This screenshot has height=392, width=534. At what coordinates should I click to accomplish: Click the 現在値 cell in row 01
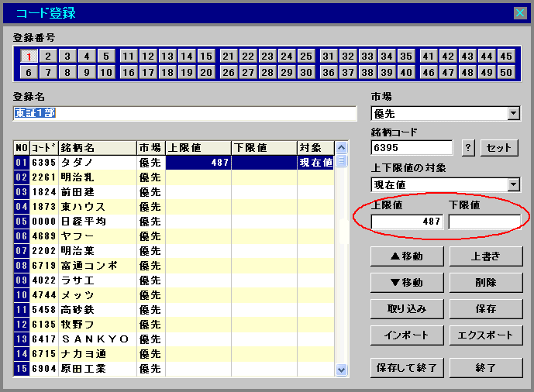315,163
